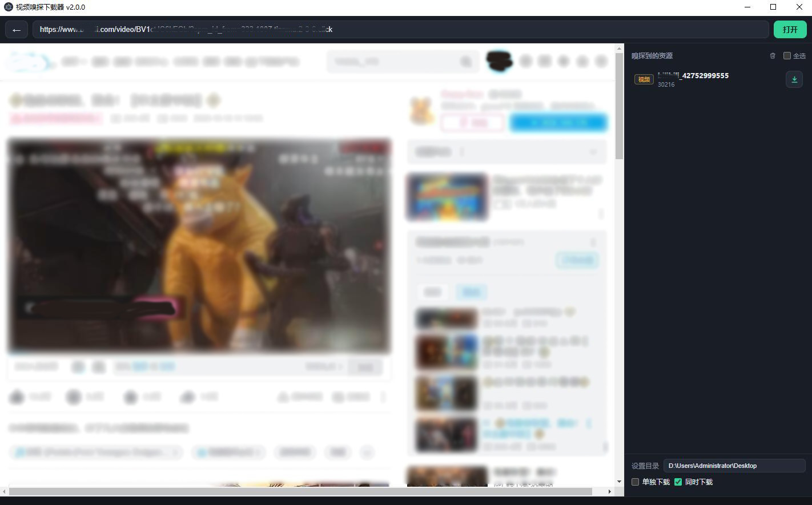Click the URL address input field
This screenshot has width=812, height=505.
(400, 30)
